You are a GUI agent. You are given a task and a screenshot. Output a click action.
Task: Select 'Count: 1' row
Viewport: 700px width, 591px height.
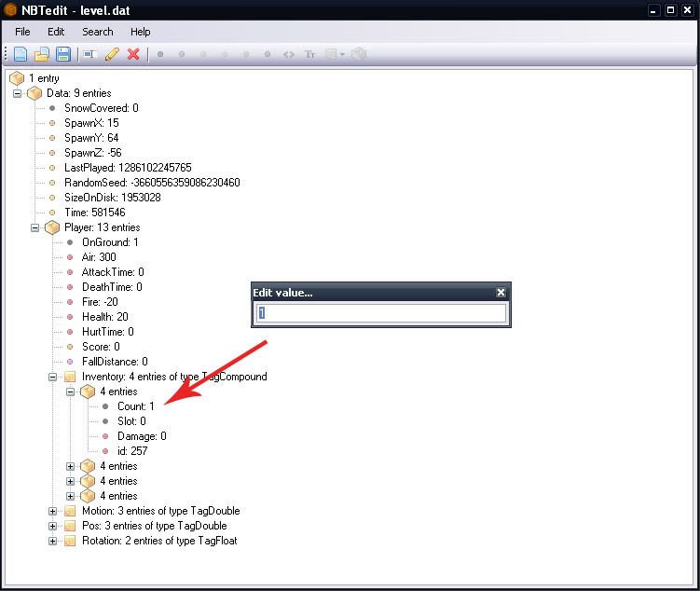[x=136, y=406]
